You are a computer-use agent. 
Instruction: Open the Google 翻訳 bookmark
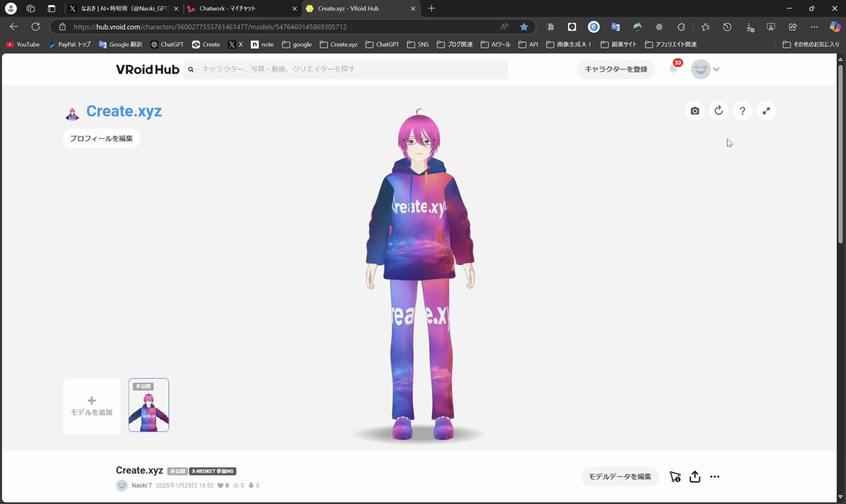point(120,44)
